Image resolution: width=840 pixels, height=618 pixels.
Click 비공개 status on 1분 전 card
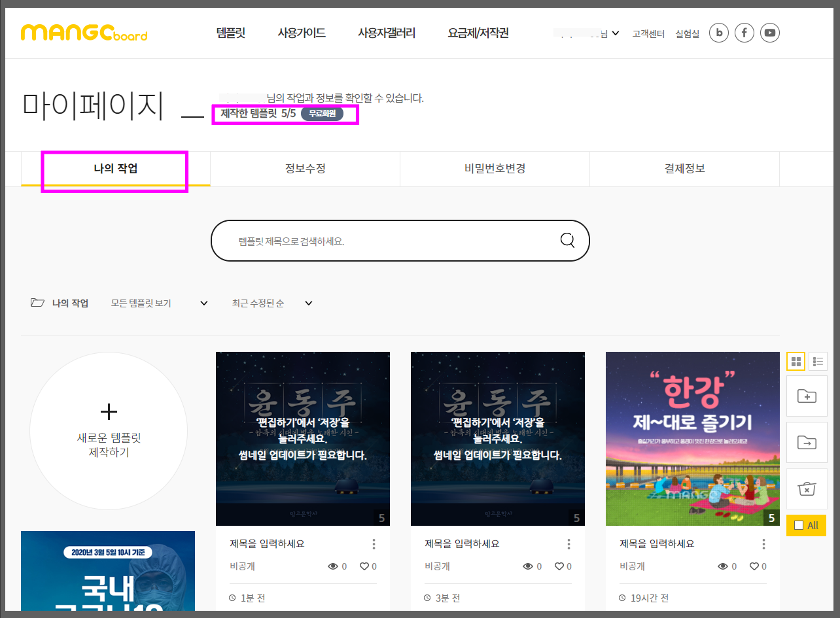[243, 566]
